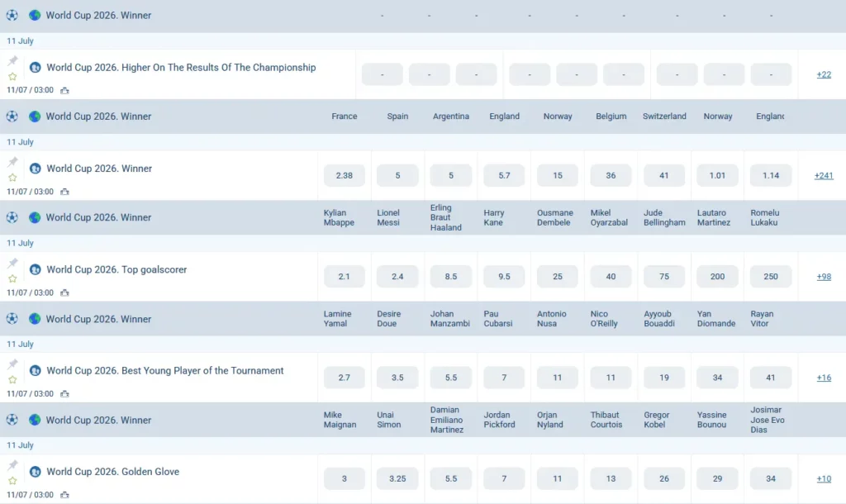Click round event icon beside Golden Glove
Viewport: 846px width, 504px height.
coord(35,472)
